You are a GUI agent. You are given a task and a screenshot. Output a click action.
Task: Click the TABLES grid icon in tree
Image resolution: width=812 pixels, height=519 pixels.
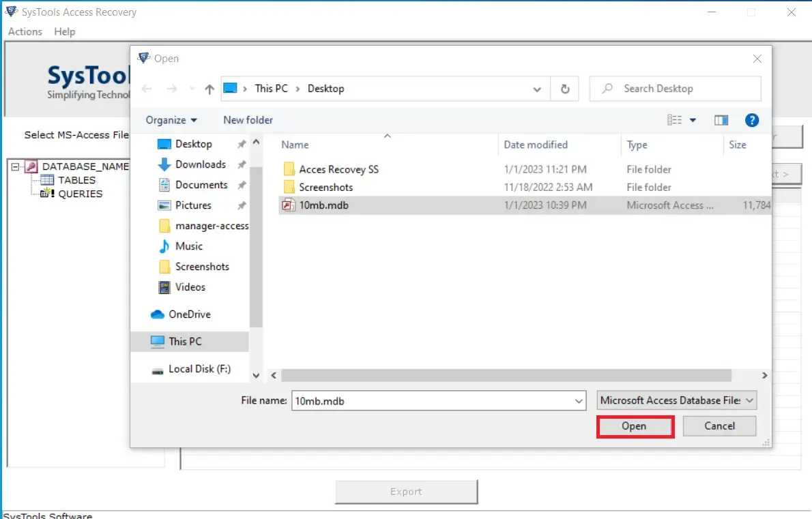click(x=47, y=180)
